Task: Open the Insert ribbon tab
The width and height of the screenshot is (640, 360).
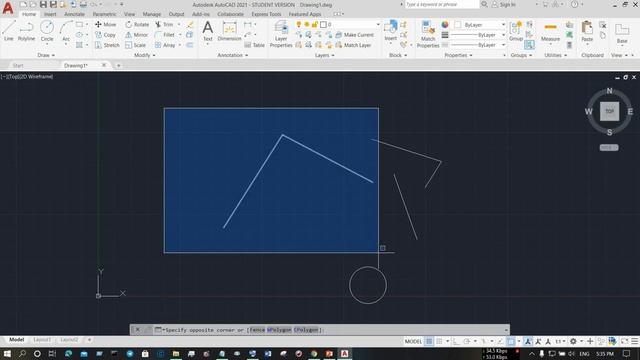Action: [x=50, y=14]
